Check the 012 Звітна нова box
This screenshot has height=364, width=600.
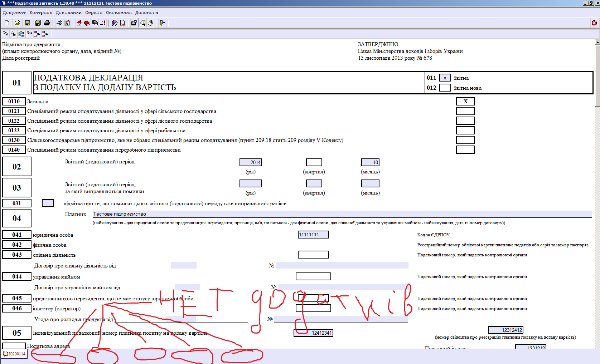[x=445, y=88]
